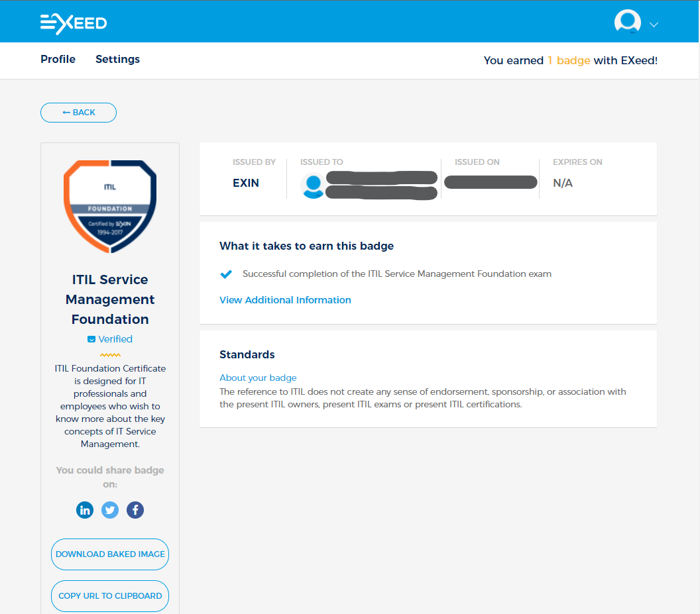Click the 'ISSUED BY' label
Screen dimensions: 700x614
click(x=254, y=162)
